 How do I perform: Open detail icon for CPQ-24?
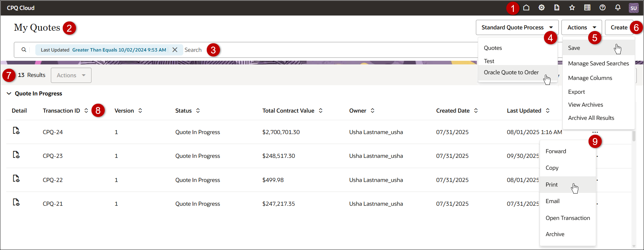pyautogui.click(x=16, y=131)
